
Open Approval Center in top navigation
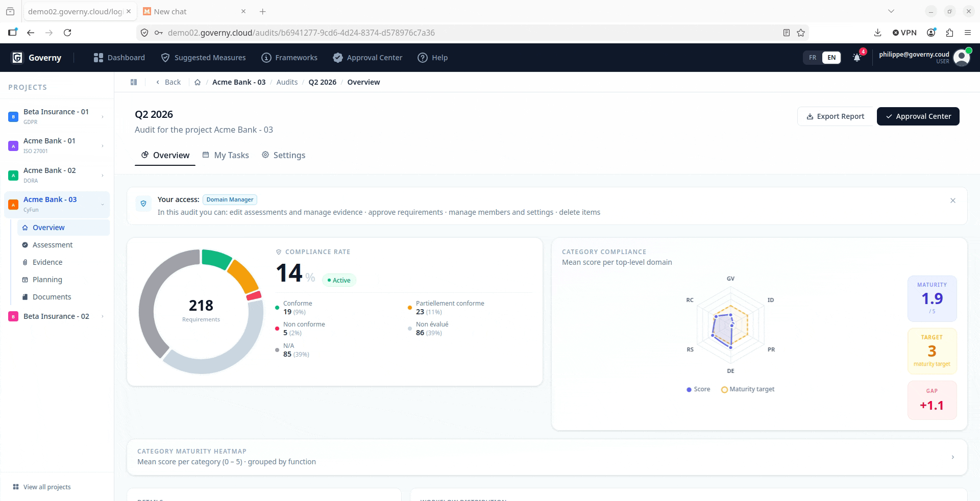coord(367,58)
